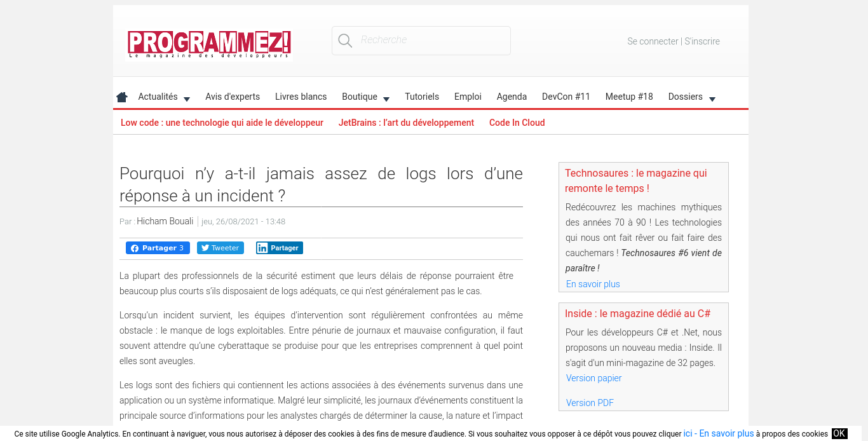This screenshot has height=441, width=868.
Task: Open JetBrains l'art du développement link
Action: point(406,123)
